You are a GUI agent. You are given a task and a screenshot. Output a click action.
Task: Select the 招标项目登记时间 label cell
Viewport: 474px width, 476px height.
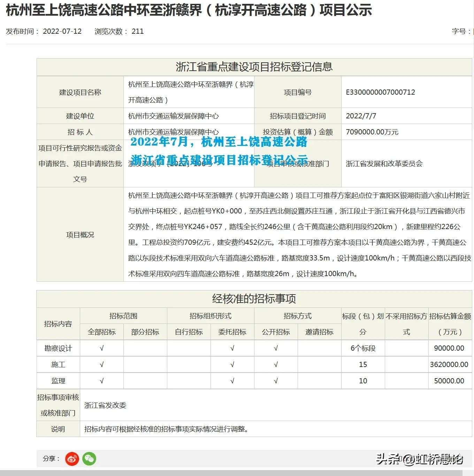coord(298,116)
